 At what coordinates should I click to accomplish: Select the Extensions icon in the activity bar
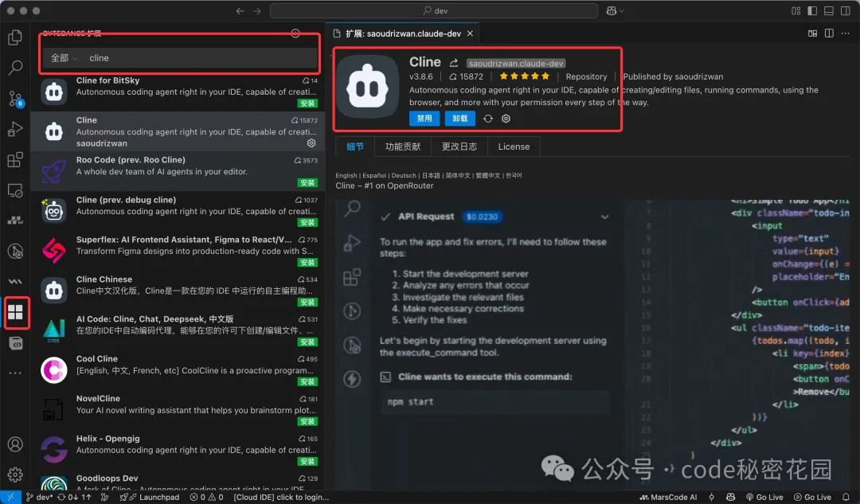[16, 313]
